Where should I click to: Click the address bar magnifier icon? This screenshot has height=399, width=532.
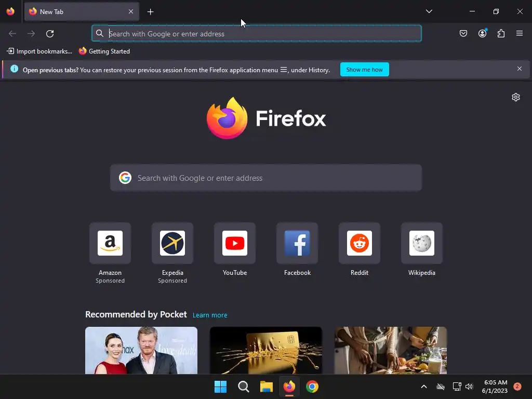coord(99,33)
